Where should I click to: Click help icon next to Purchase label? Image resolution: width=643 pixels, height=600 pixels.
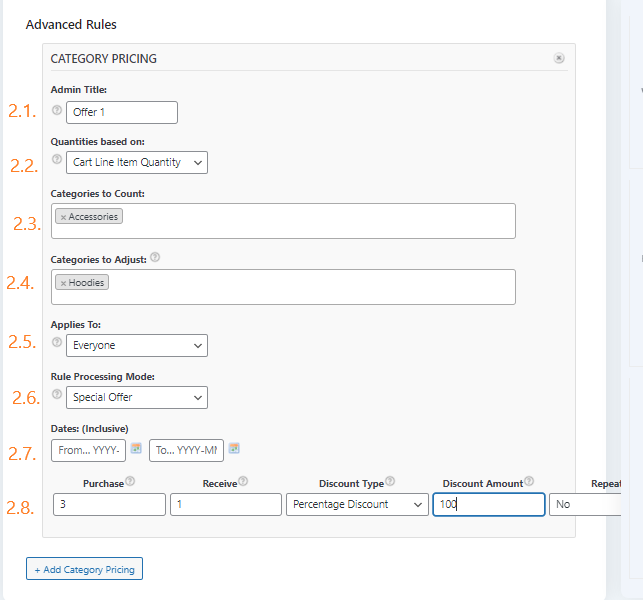131,482
